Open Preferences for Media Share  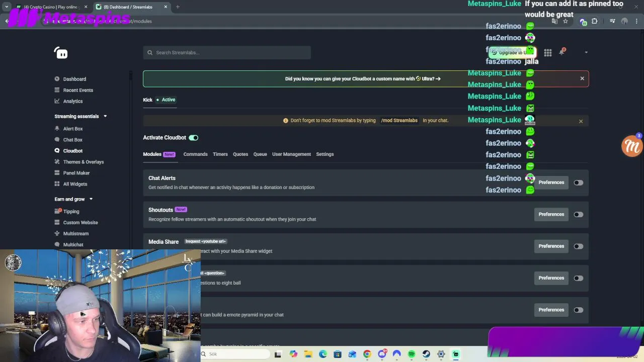(x=551, y=246)
